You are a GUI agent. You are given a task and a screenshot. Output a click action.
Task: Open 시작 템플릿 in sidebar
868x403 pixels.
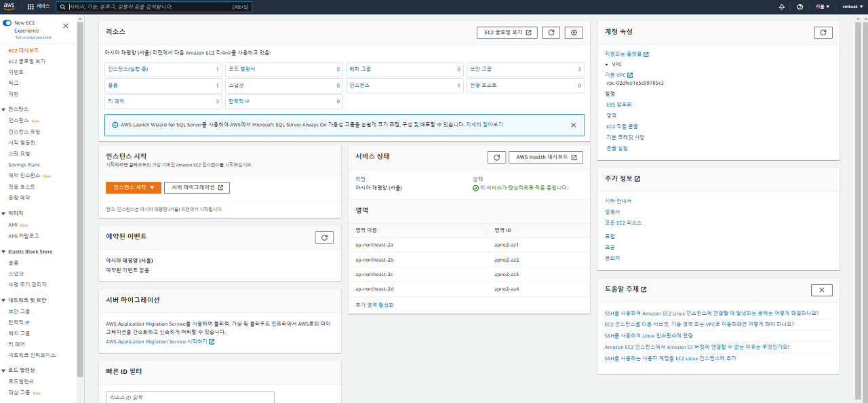point(22,142)
